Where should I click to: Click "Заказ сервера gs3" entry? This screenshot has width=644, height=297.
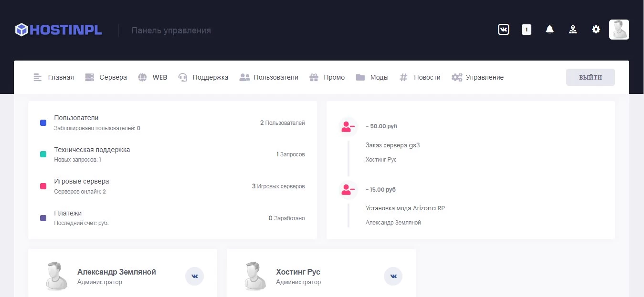393,145
